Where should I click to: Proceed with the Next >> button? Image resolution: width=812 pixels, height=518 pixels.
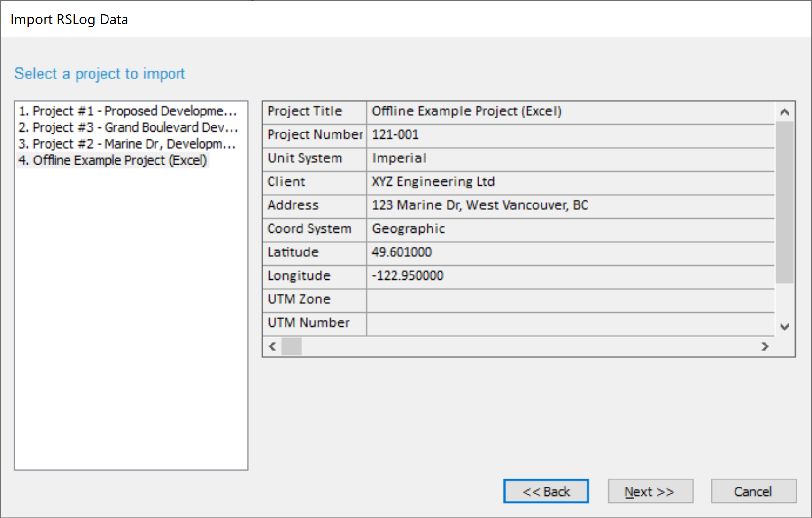tap(650, 491)
